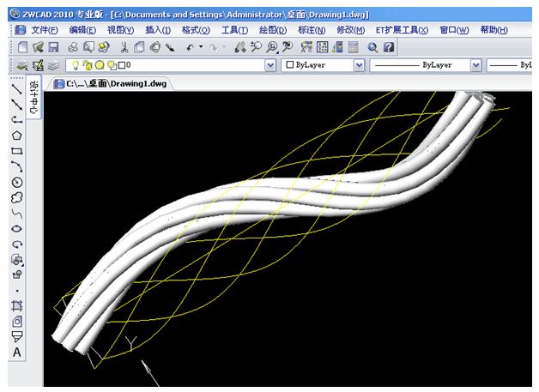This screenshot has width=539, height=392.
Task: Select the Line drawing tool
Action: click(16, 88)
